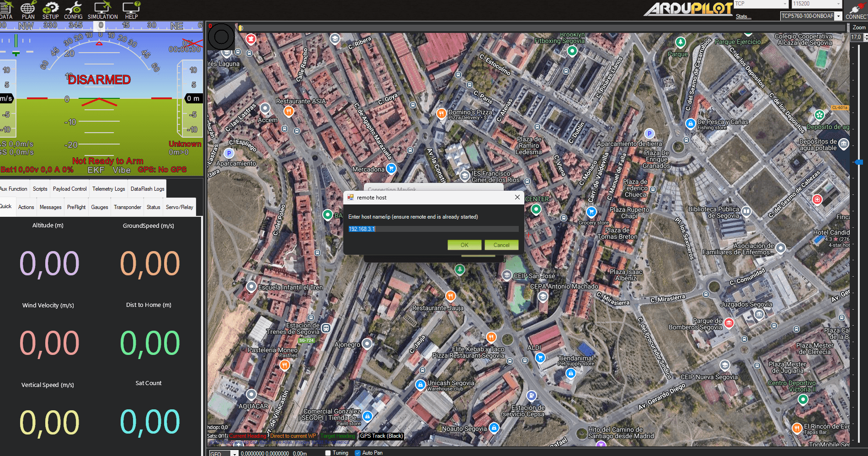Open the PLAN flight planning screen
The width and height of the screenshot is (868, 456).
click(28, 10)
